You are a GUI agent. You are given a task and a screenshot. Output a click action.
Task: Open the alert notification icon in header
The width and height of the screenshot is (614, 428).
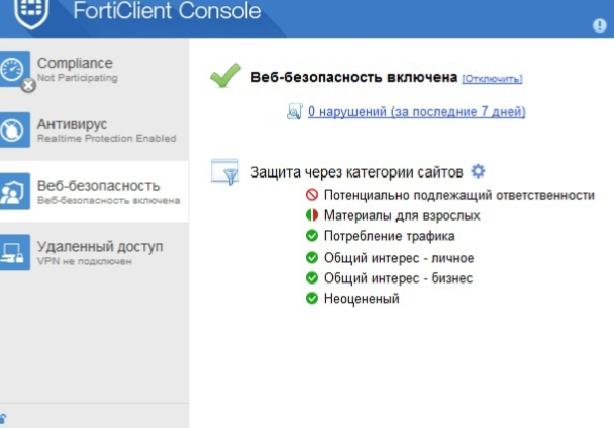(600, 26)
